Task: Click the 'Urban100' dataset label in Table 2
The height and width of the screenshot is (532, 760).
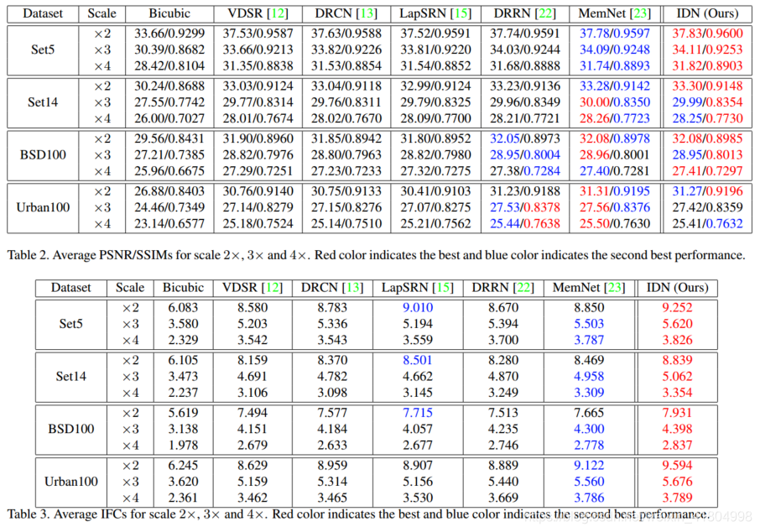Action: tap(43, 207)
